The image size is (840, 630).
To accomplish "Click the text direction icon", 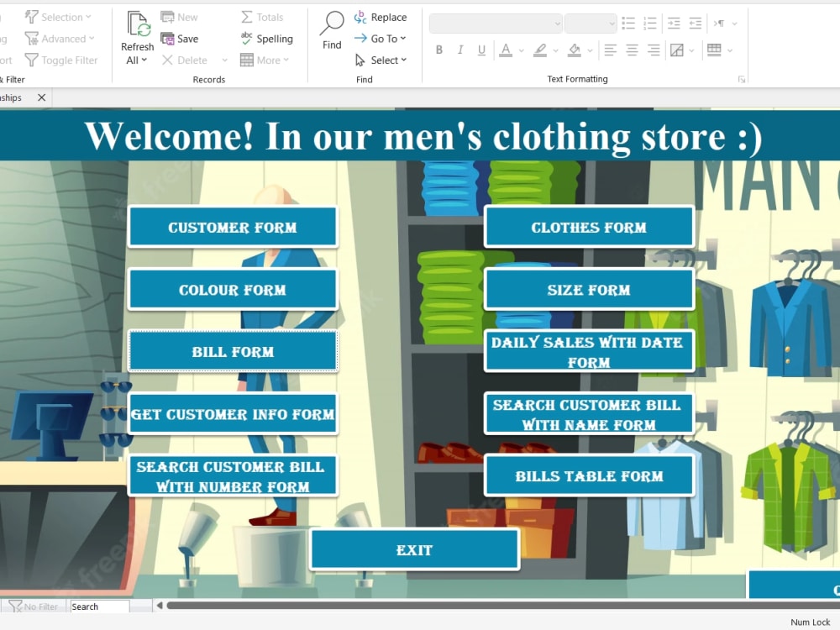I will click(718, 23).
